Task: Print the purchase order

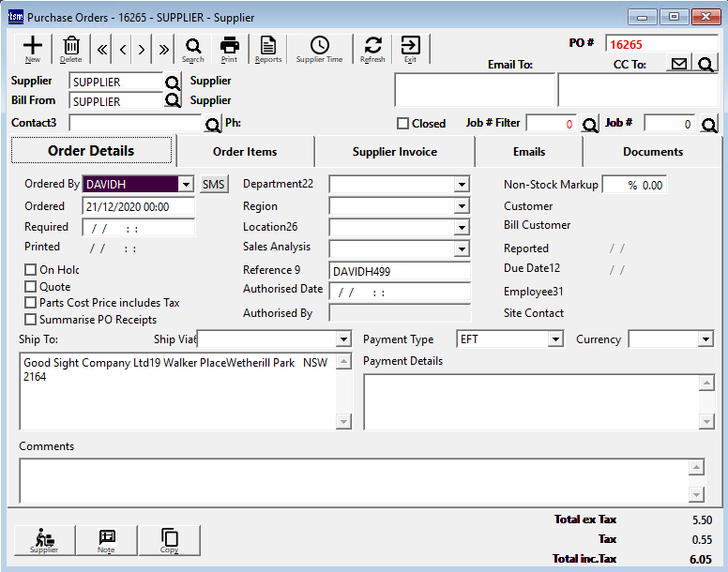Action: coord(229,47)
